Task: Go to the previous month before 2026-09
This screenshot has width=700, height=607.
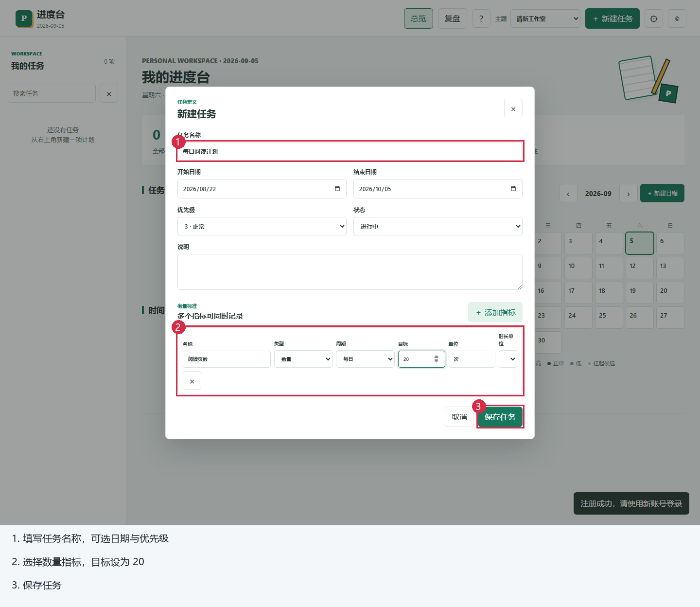Action: click(568, 194)
